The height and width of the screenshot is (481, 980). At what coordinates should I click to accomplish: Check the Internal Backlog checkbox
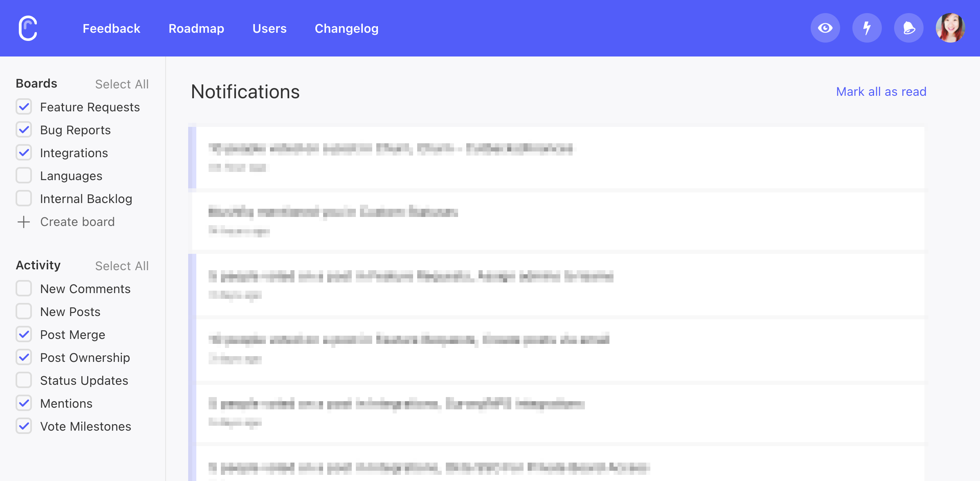click(x=24, y=199)
